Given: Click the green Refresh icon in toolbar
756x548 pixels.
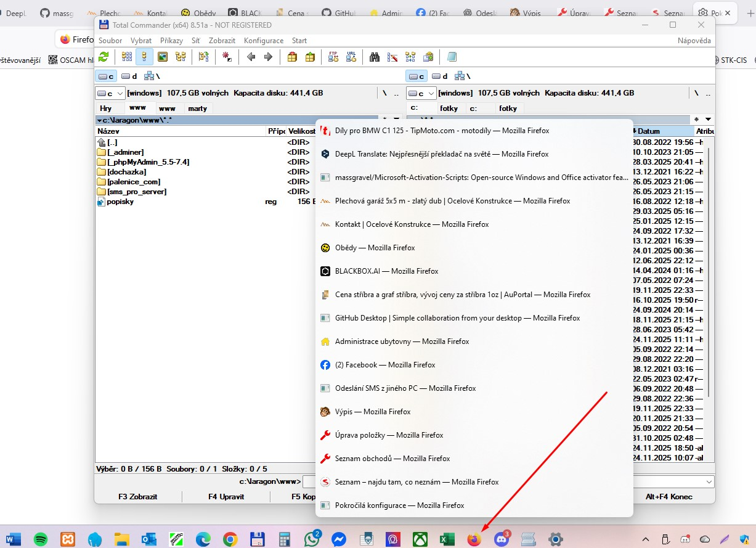Looking at the screenshot, I should click(x=104, y=57).
